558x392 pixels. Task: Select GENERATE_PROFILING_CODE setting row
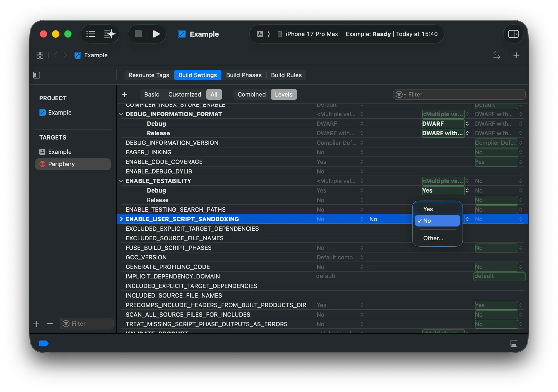click(x=322, y=267)
